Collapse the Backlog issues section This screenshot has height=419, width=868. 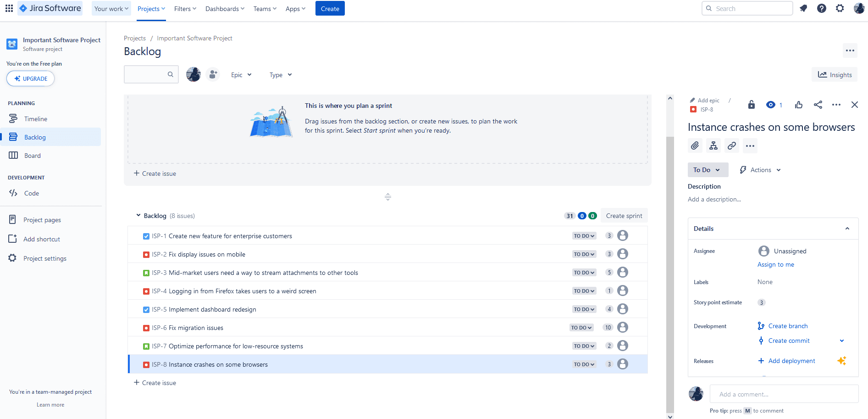(x=138, y=215)
